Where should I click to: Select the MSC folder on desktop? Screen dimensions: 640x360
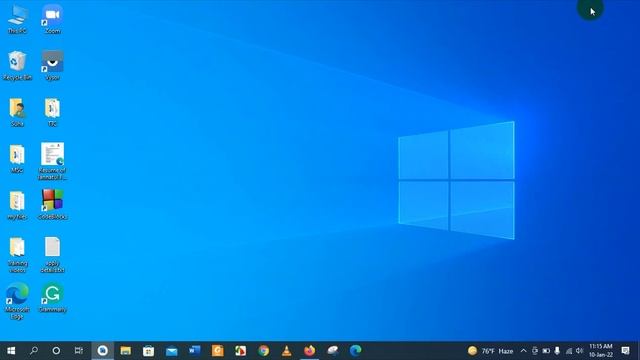[17, 158]
